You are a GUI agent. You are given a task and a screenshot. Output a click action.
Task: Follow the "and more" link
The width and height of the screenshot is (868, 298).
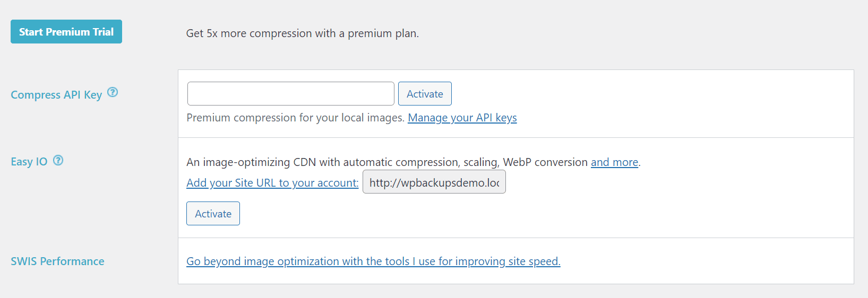[615, 162]
